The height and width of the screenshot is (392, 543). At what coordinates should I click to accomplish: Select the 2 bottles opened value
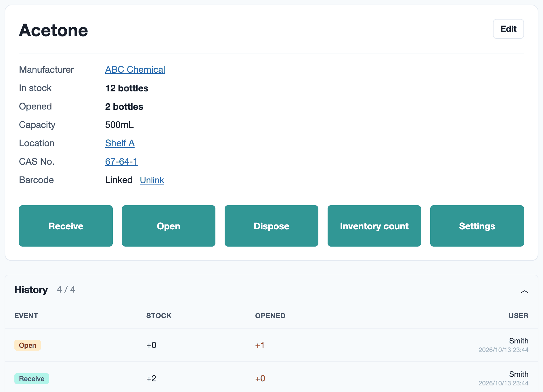(x=124, y=107)
